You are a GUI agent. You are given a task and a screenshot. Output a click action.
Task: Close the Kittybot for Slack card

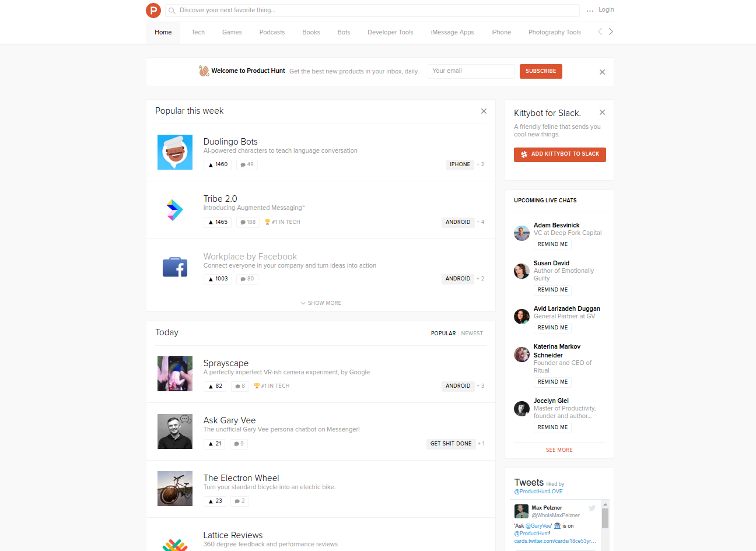pos(602,113)
